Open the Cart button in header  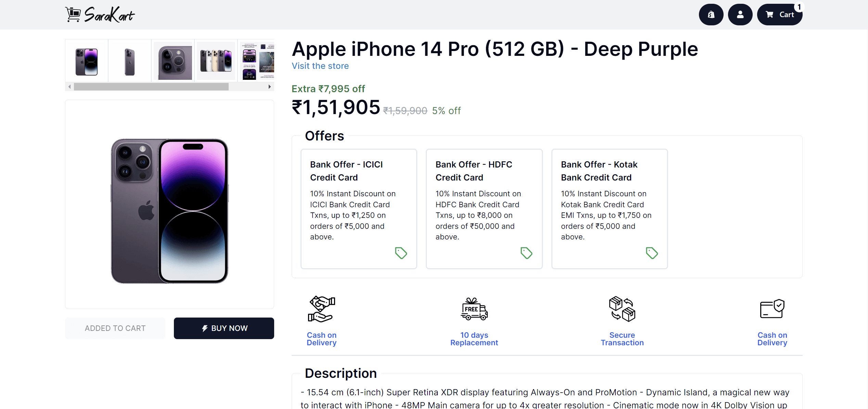tap(780, 14)
